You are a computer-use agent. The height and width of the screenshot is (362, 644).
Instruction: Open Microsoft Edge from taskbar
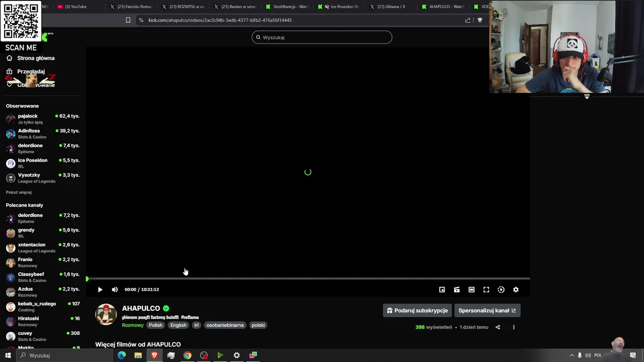(x=122, y=355)
